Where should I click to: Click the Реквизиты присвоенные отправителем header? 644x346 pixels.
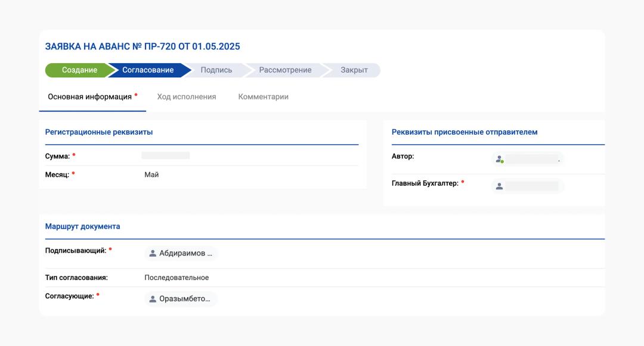tap(465, 132)
